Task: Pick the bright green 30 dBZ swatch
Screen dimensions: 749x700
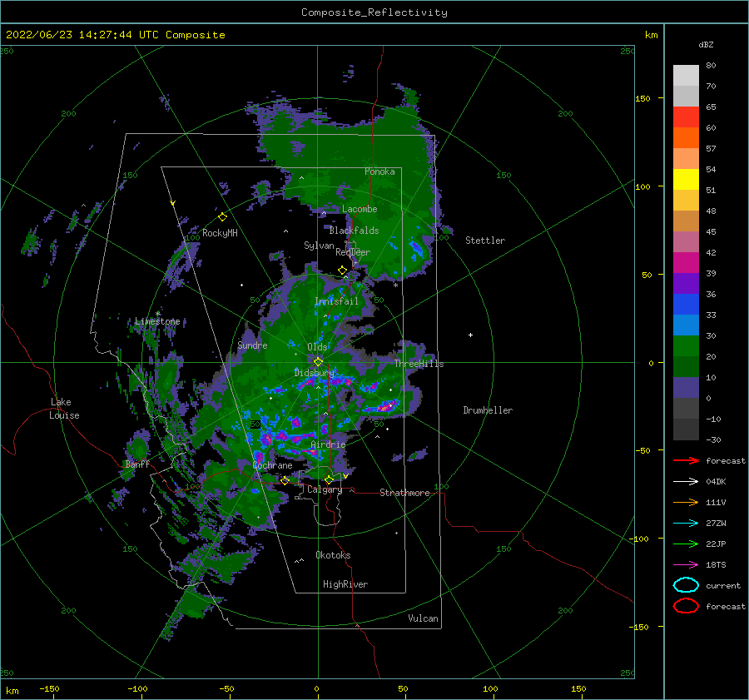Action: pyautogui.click(x=686, y=345)
